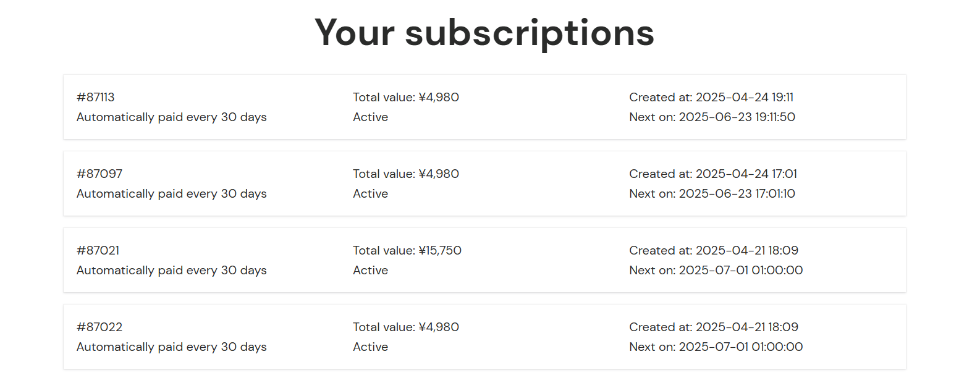Screen dimensions: 980x375
Task: Click 'Automatically paid every 30 days' under #87113
Action: pos(171,117)
